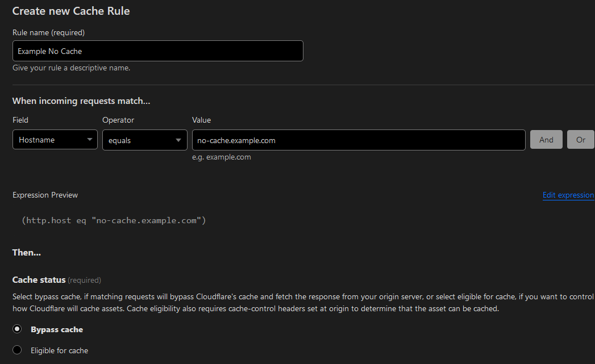595x364 pixels.
Task: Focus the Value field containing no-cache.example.com
Action: pyautogui.click(x=358, y=140)
